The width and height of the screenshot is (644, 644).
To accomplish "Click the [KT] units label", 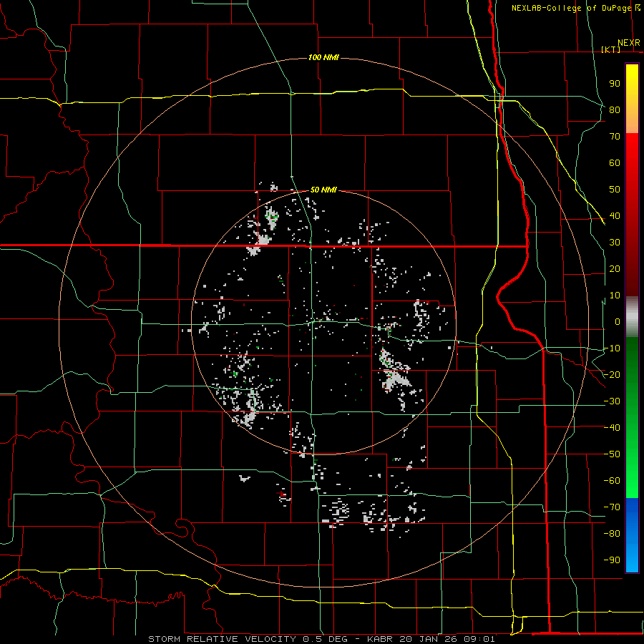I will pyautogui.click(x=611, y=49).
